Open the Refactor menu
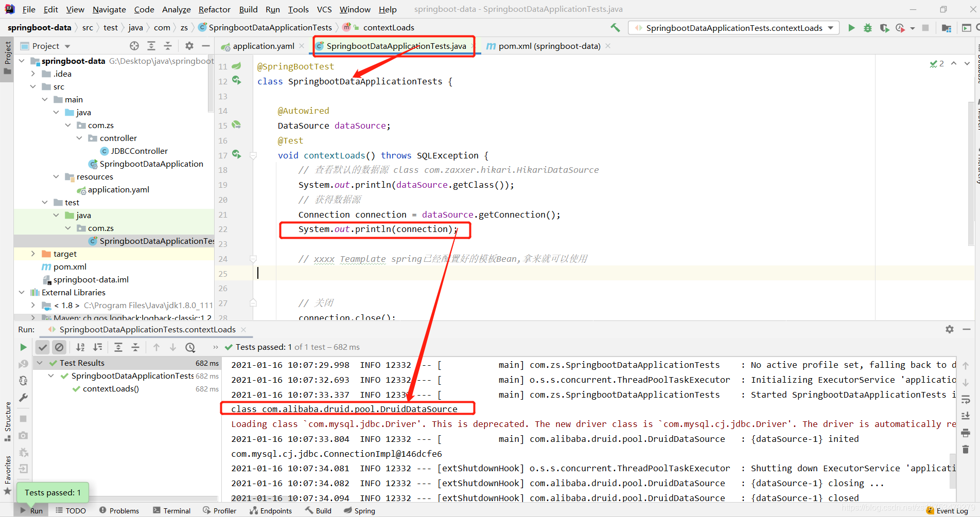 [x=214, y=9]
